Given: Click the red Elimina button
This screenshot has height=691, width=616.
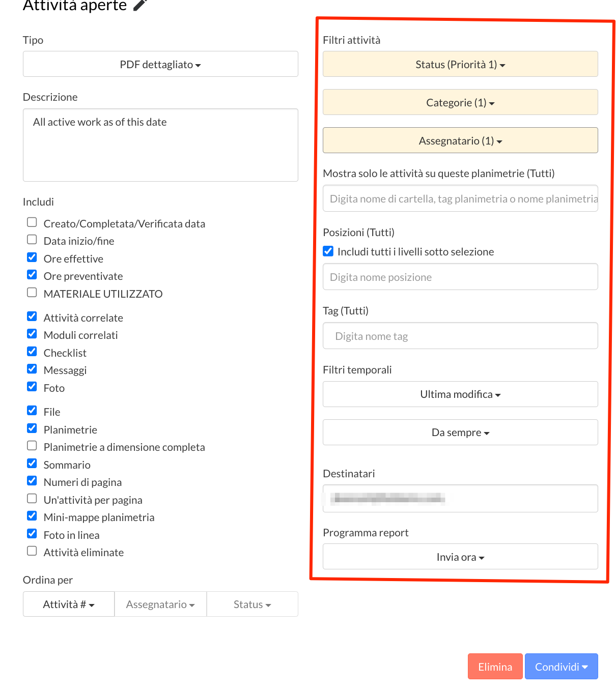Looking at the screenshot, I should click(x=495, y=667).
